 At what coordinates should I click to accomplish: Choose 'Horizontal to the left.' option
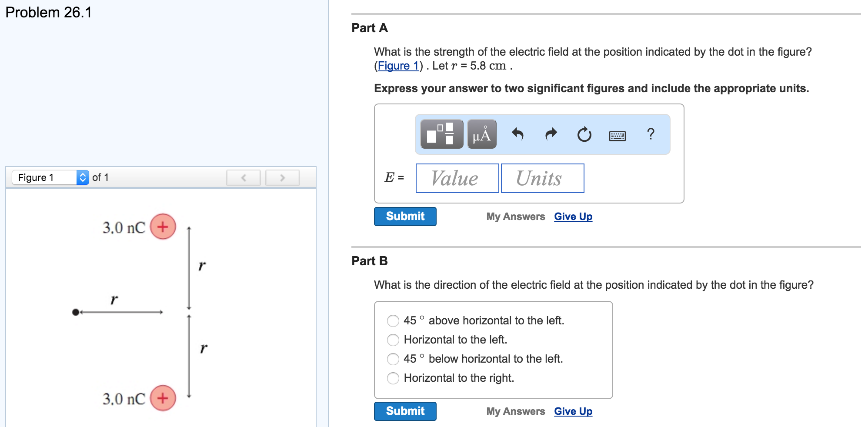click(x=394, y=340)
